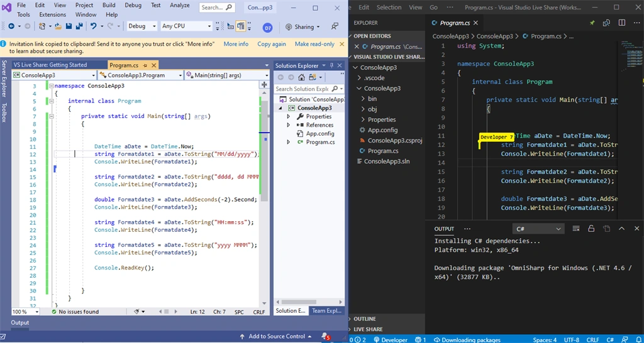Open the Any CPU platform dropdown
The height and width of the screenshot is (343, 644).
pos(186,26)
